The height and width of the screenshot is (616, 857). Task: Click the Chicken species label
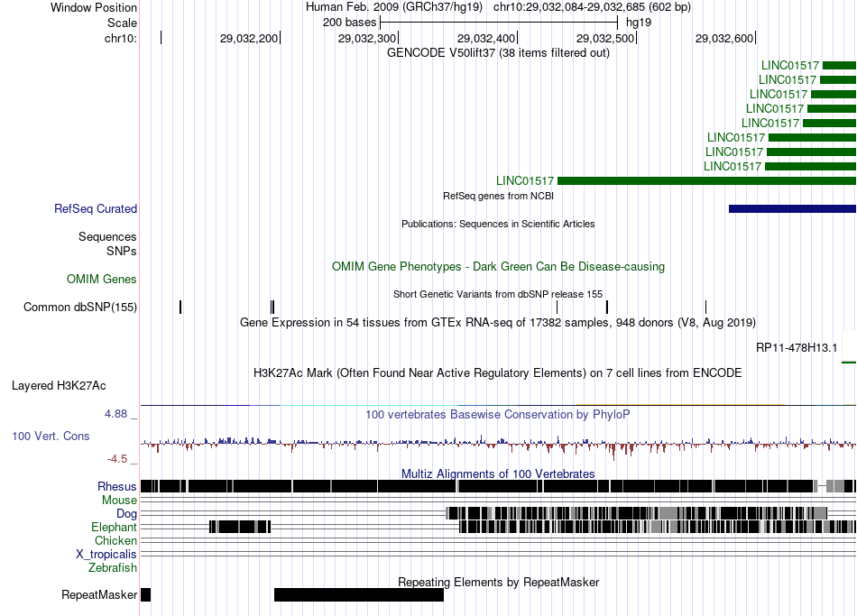(115, 540)
